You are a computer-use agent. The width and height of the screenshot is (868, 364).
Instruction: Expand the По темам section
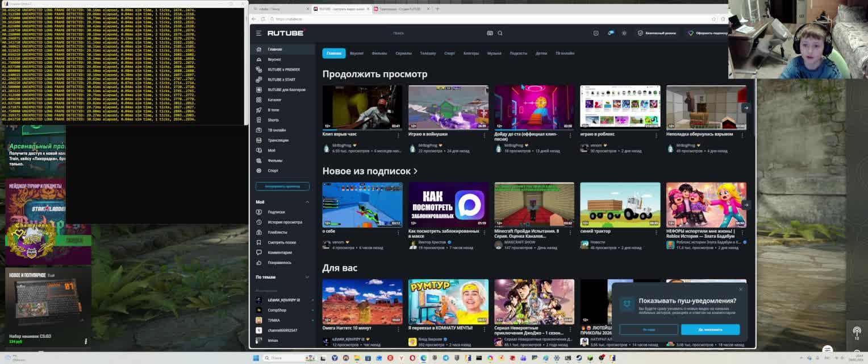click(x=307, y=277)
